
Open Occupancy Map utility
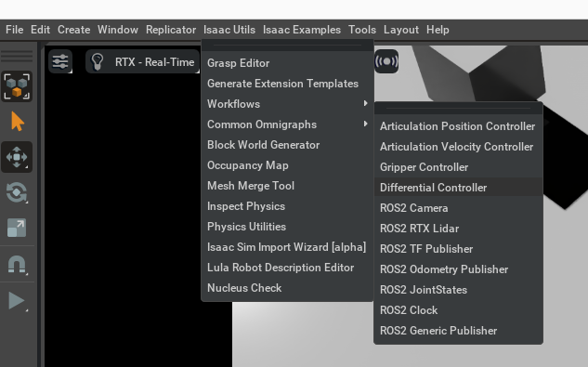tap(288, 165)
